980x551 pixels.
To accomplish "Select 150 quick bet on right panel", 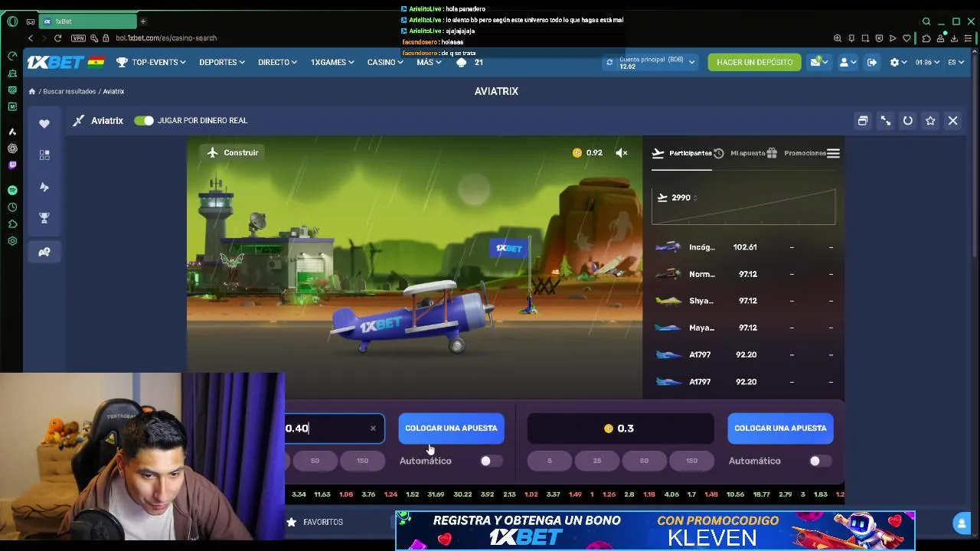I will click(691, 461).
